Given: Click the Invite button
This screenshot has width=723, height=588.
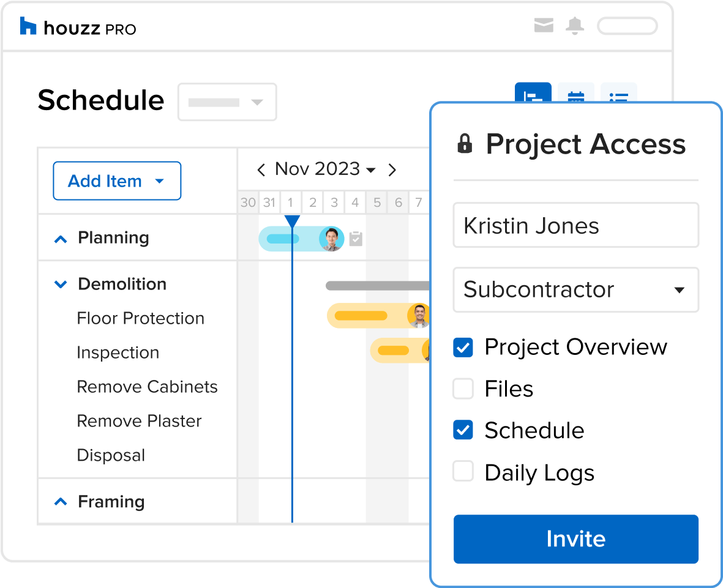Looking at the screenshot, I should (x=575, y=538).
